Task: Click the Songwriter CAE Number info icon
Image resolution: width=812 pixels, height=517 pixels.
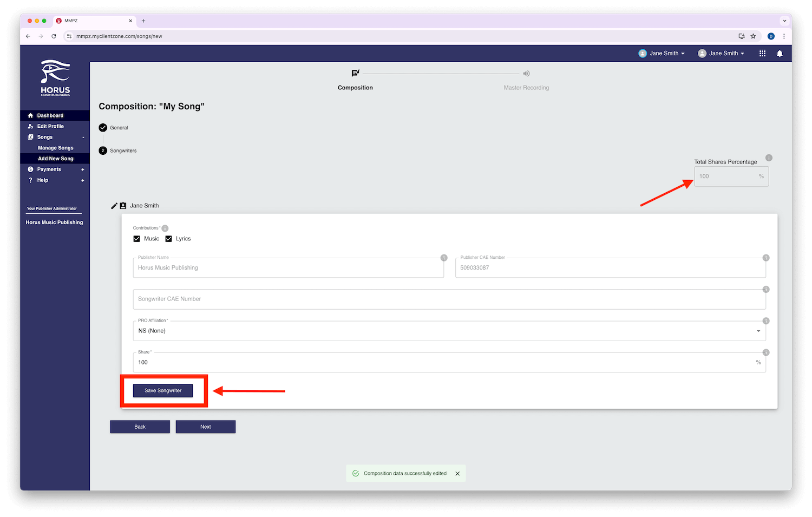Action: 766,289
